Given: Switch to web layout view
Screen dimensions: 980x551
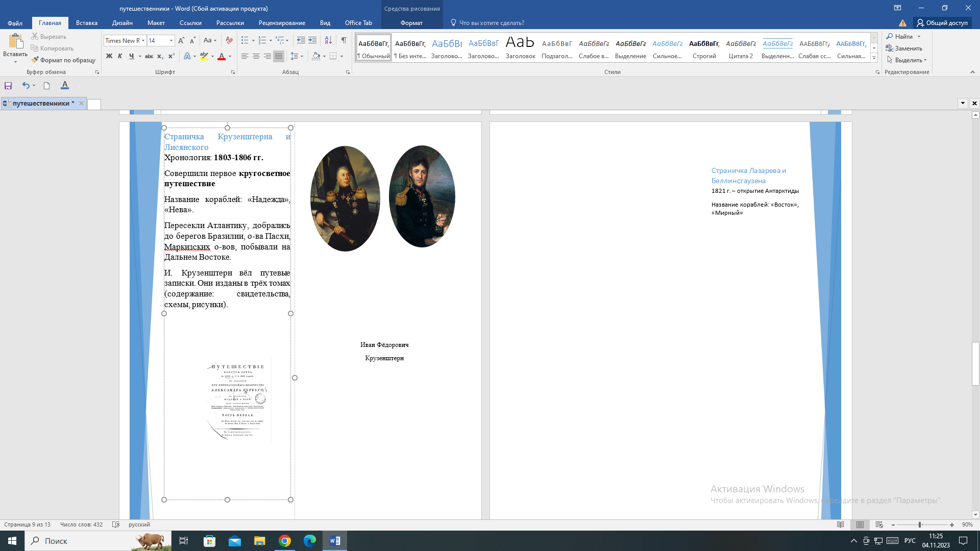Looking at the screenshot, I should coord(879,524).
